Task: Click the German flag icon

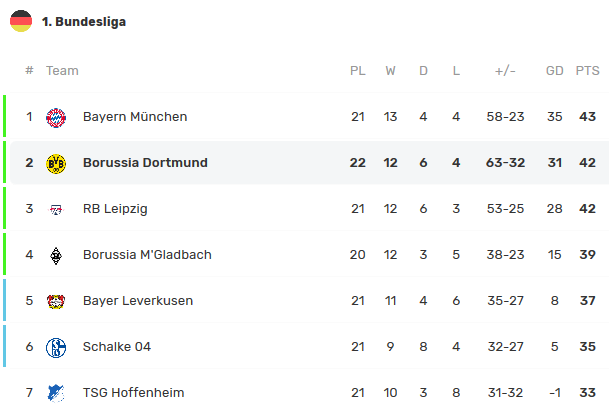Action: tap(21, 21)
